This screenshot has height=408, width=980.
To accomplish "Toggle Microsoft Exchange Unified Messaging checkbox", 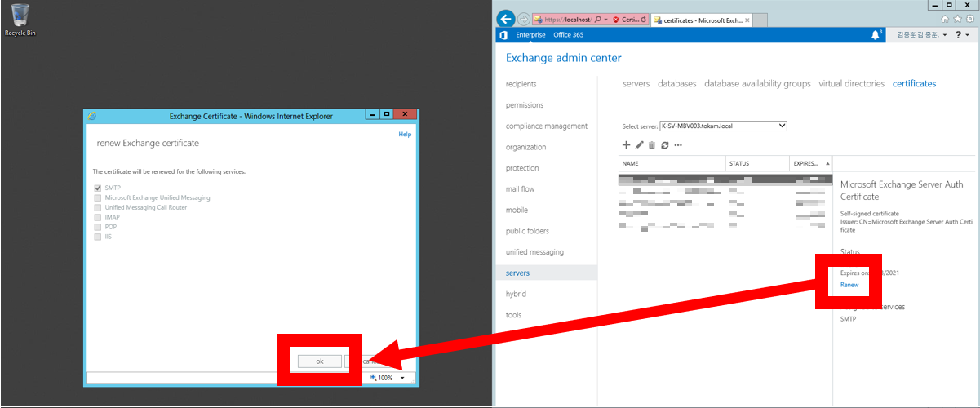I will [x=98, y=197].
